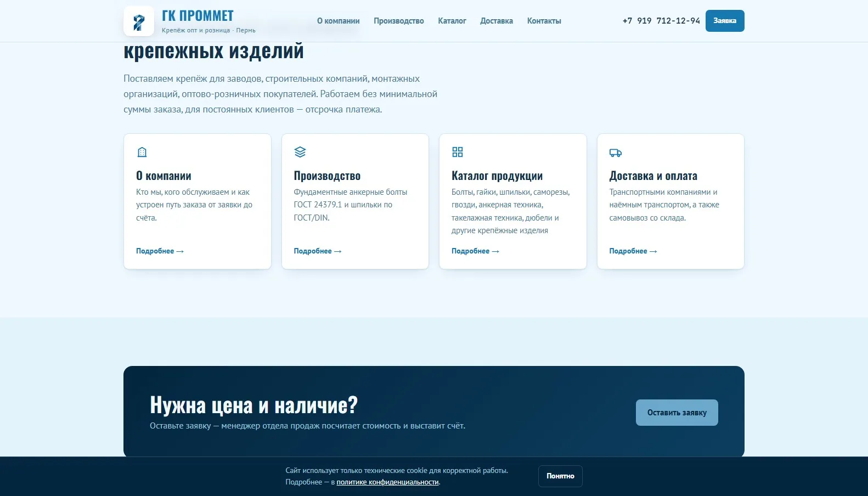The width and height of the screenshot is (868, 496).
Task: Click Подробнее link under О компании
Action: [x=160, y=251]
